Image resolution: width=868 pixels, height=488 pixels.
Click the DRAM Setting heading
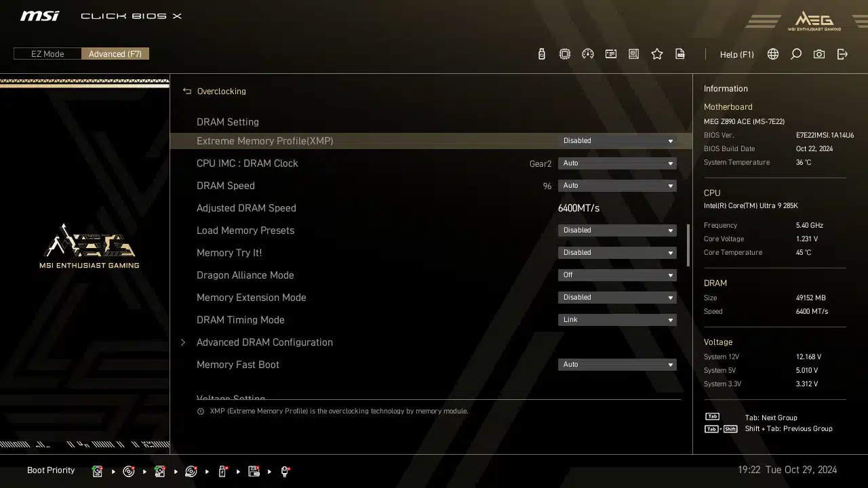pyautogui.click(x=228, y=122)
